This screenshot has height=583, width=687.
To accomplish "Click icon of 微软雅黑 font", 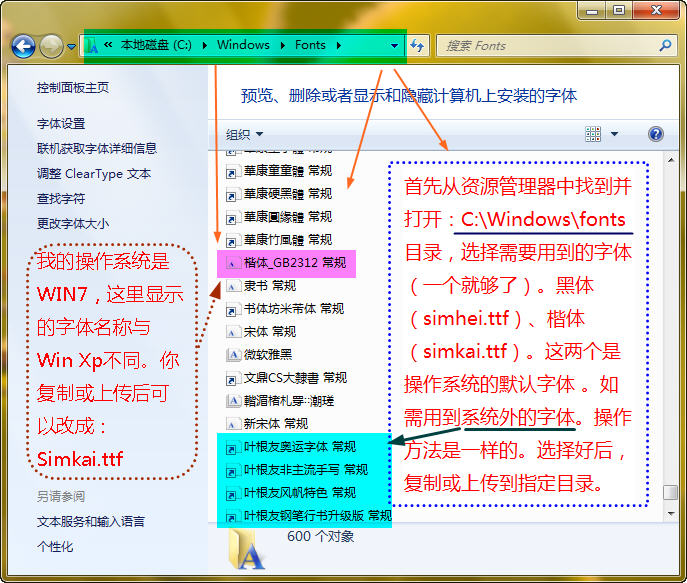I will (233, 355).
